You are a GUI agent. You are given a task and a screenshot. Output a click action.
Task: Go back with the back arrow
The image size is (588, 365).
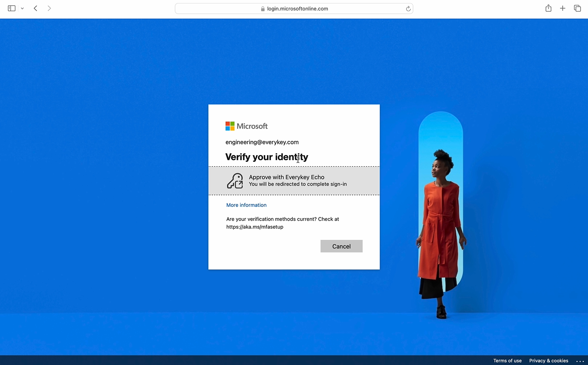tap(36, 8)
